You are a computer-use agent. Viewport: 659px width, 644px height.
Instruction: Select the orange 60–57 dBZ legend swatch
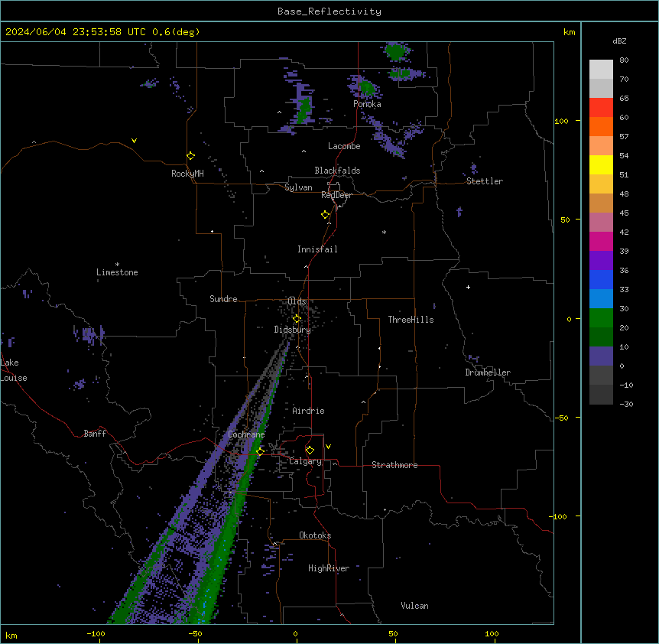601,126
